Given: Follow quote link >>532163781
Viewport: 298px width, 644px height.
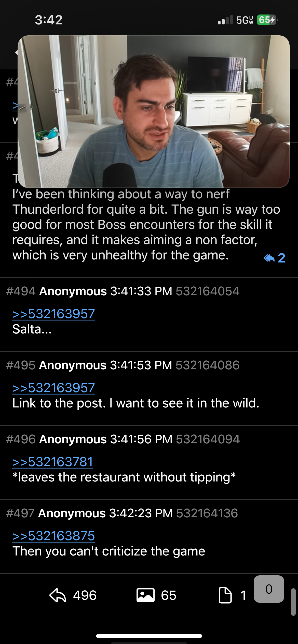Looking at the screenshot, I should pyautogui.click(x=52, y=462).
